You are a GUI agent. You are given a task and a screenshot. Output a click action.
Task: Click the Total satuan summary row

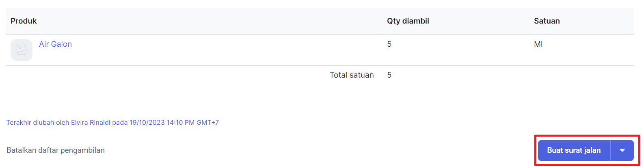320,75
